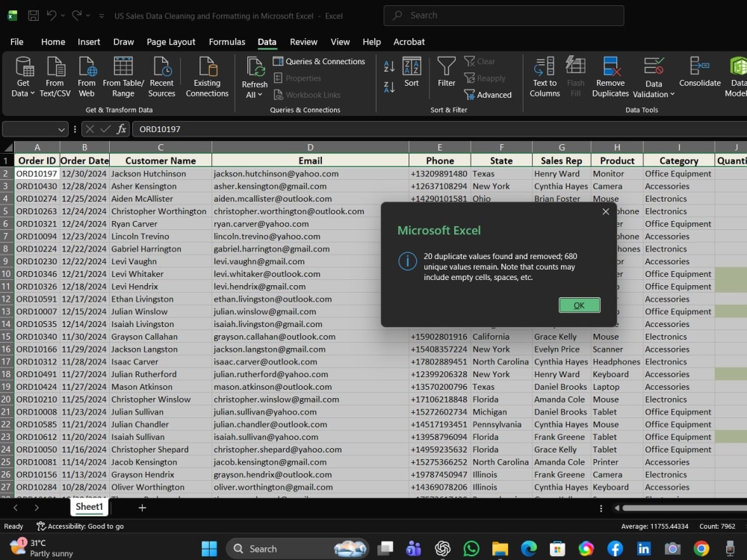Open the Acrobat tab
This screenshot has height=560, width=747.
coord(409,42)
